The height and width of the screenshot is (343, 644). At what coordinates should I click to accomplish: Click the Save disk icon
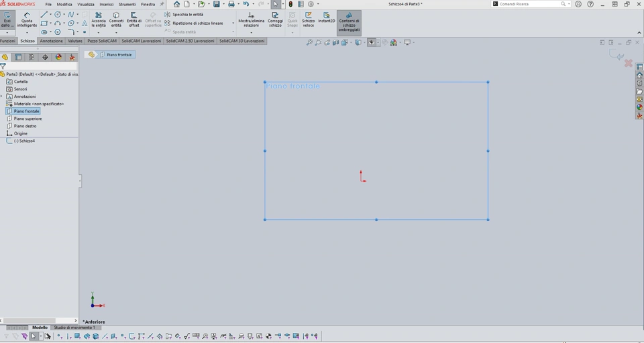click(217, 4)
